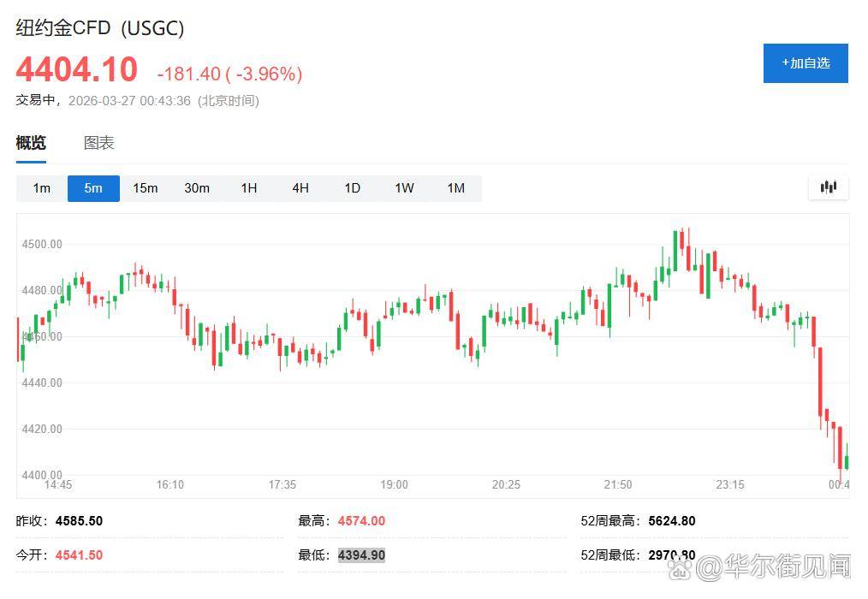Change the interval to 1D
This screenshot has width=868, height=599.
(x=352, y=188)
